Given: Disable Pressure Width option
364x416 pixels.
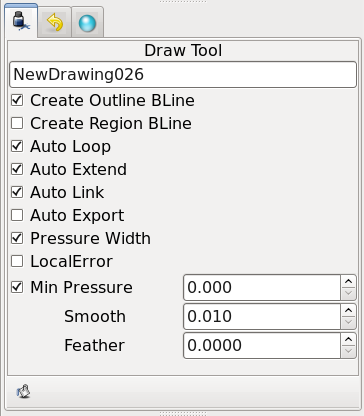Looking at the screenshot, I should point(17,238).
